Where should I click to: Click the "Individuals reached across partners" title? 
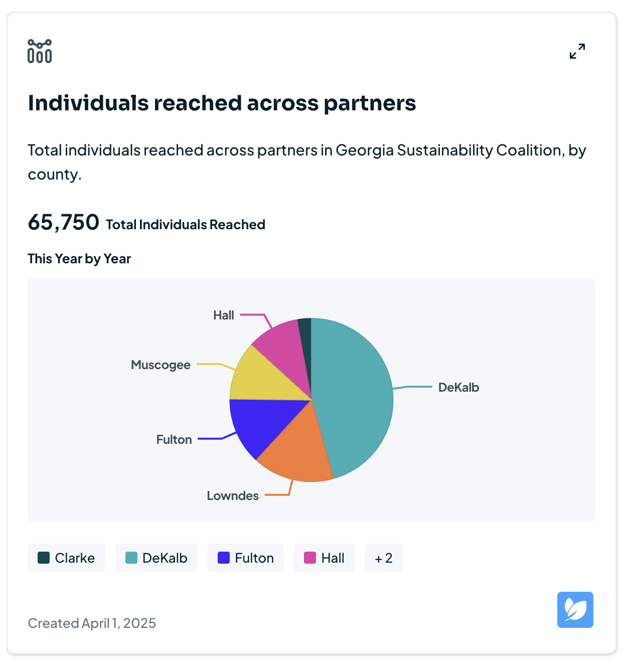pos(222,103)
